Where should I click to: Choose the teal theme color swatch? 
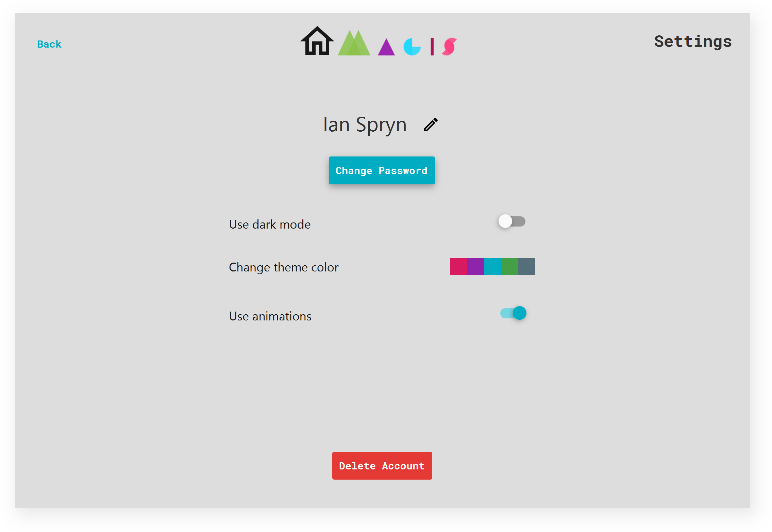[x=492, y=266]
